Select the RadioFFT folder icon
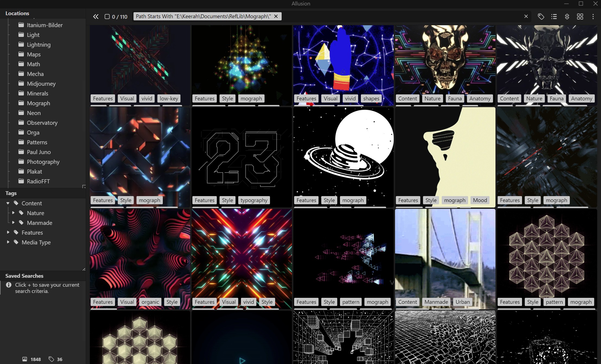The image size is (601, 364). tap(21, 181)
